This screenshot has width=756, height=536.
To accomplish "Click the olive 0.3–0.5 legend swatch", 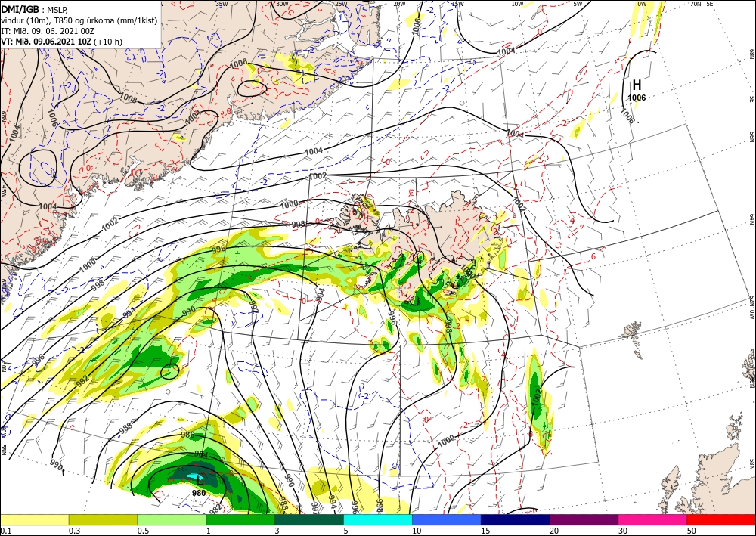I will coord(103,519).
